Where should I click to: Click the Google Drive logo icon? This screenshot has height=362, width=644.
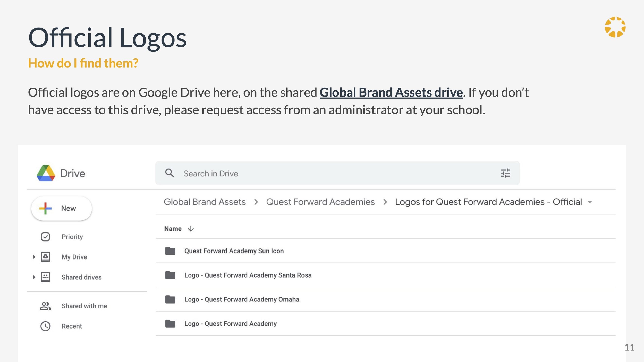46,173
